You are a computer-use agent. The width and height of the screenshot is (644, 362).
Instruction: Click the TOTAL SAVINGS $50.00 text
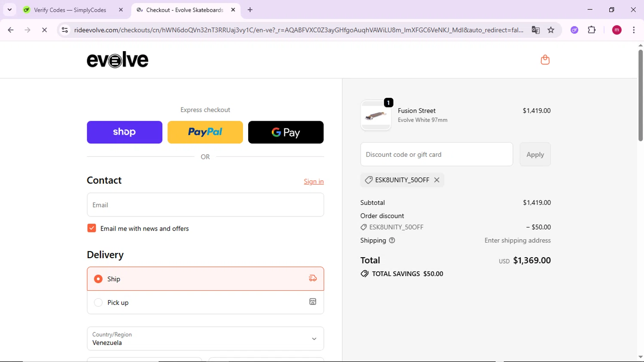pos(407,274)
